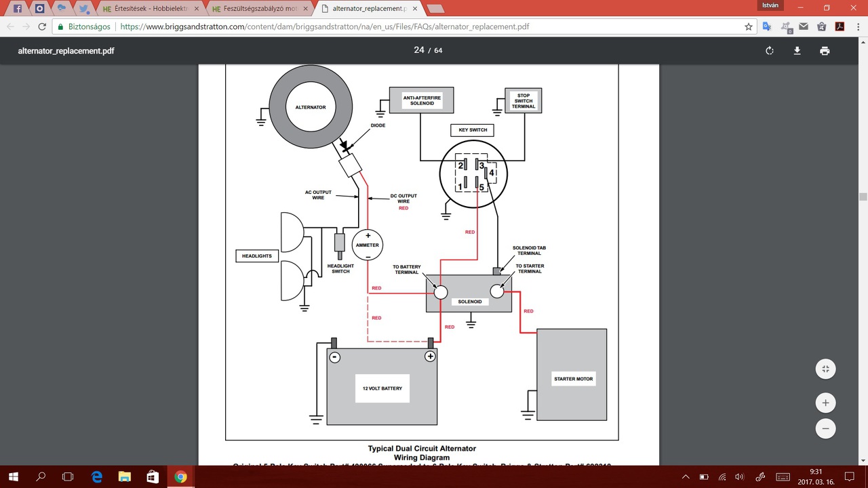This screenshot has width=868, height=488.
Task: Click the Chrome icon on the taskbar
Action: pyautogui.click(x=180, y=476)
